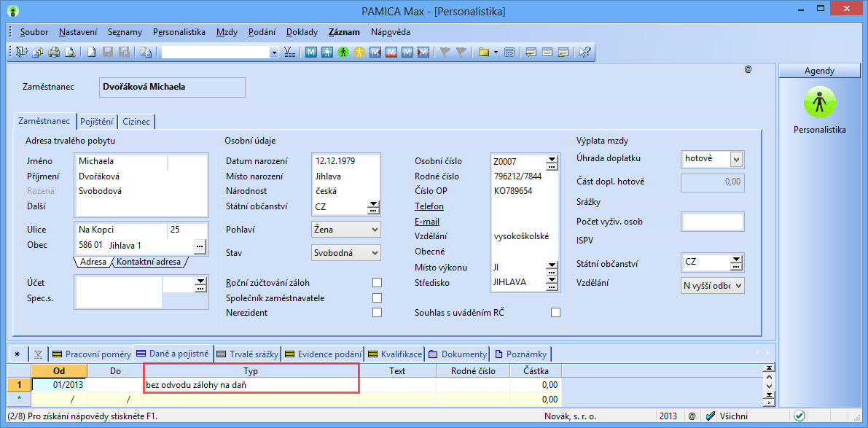Open the Úhrada doplatku dropdown

(736, 159)
